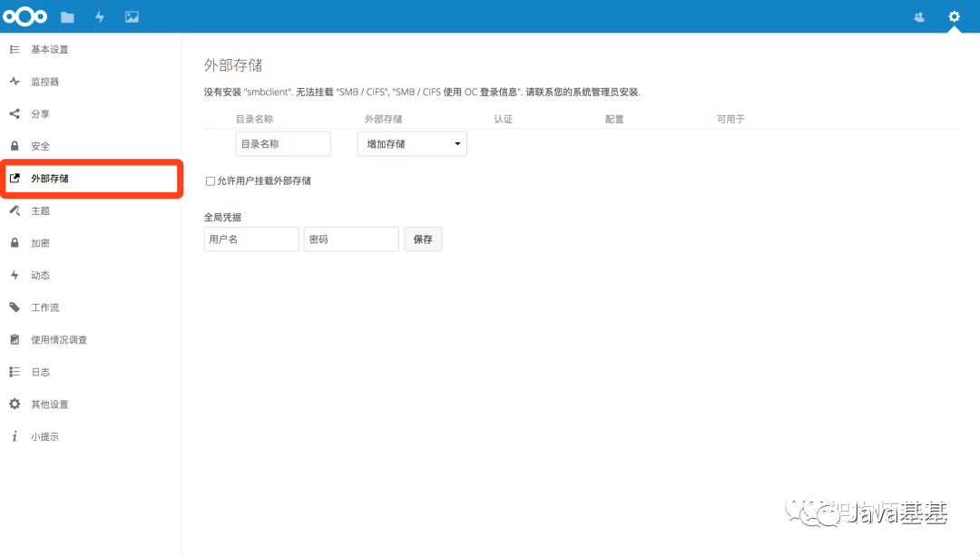Click the 外部存储 column header

384,119
